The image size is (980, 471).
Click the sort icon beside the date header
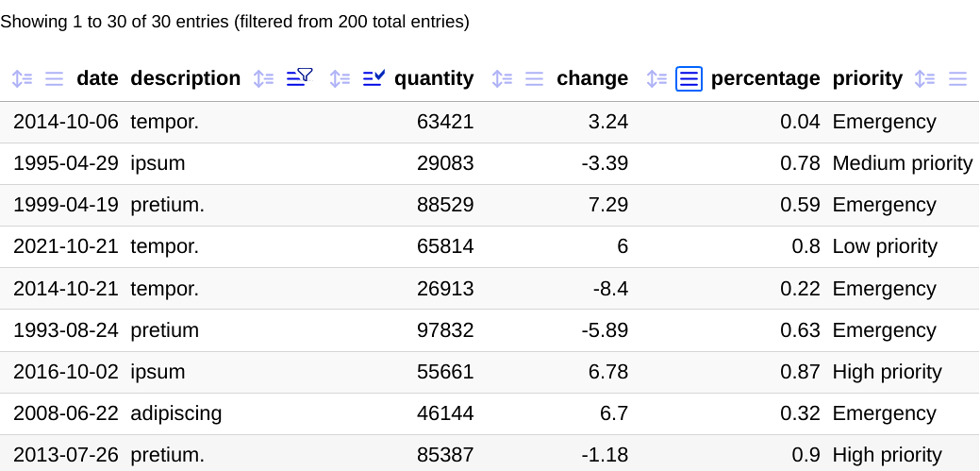[x=22, y=79]
